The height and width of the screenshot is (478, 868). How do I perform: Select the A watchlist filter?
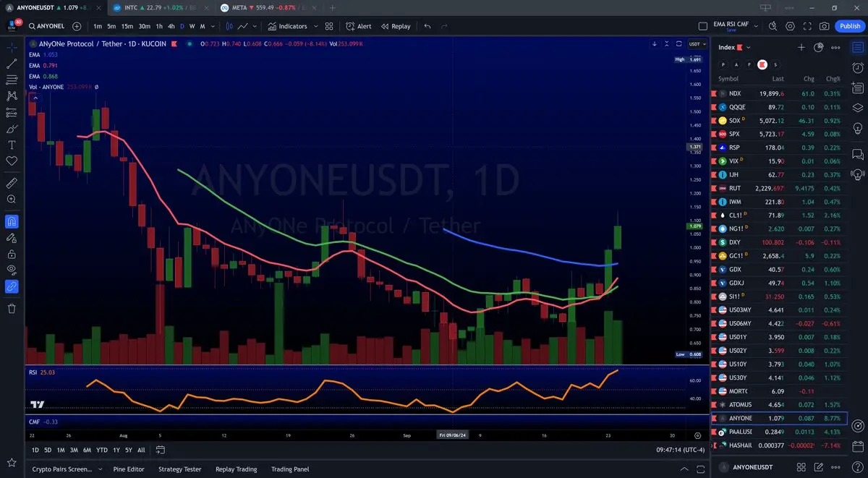coord(736,64)
